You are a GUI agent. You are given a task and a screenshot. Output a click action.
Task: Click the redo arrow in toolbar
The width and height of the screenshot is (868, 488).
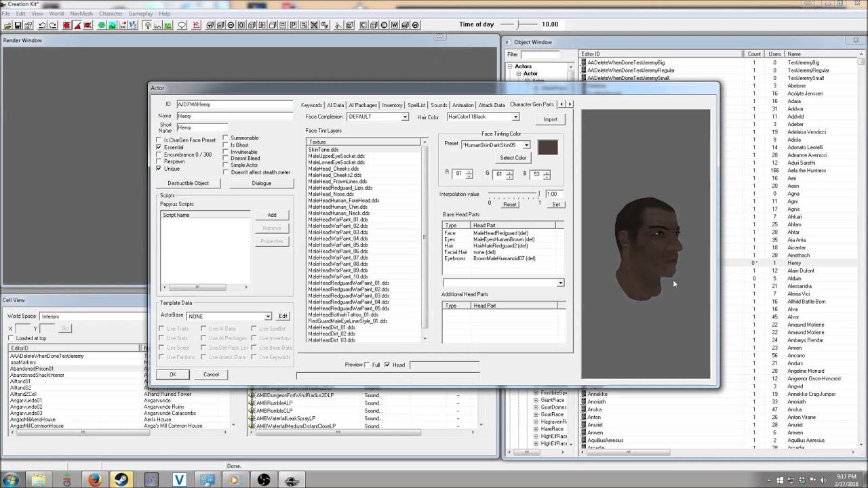point(53,25)
